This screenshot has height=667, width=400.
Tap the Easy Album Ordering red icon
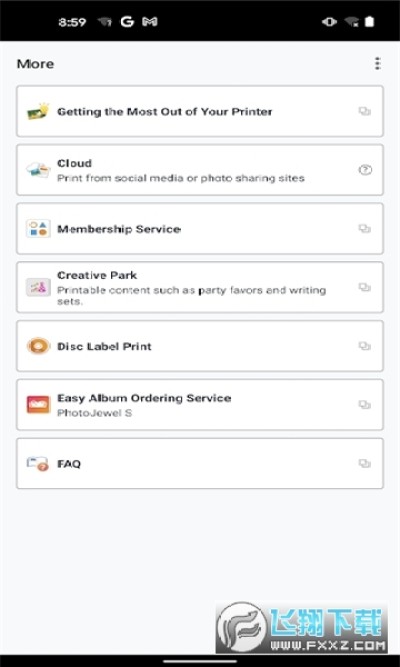click(38, 405)
